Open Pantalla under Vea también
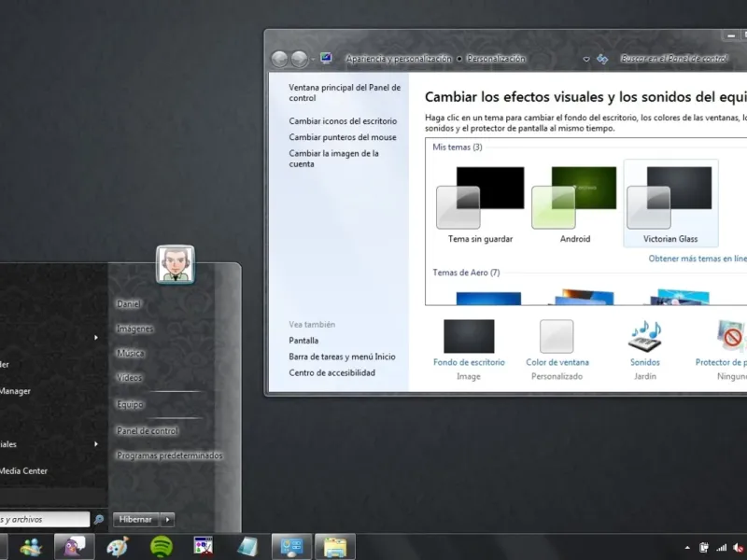This screenshot has height=560, width=747. click(x=303, y=341)
